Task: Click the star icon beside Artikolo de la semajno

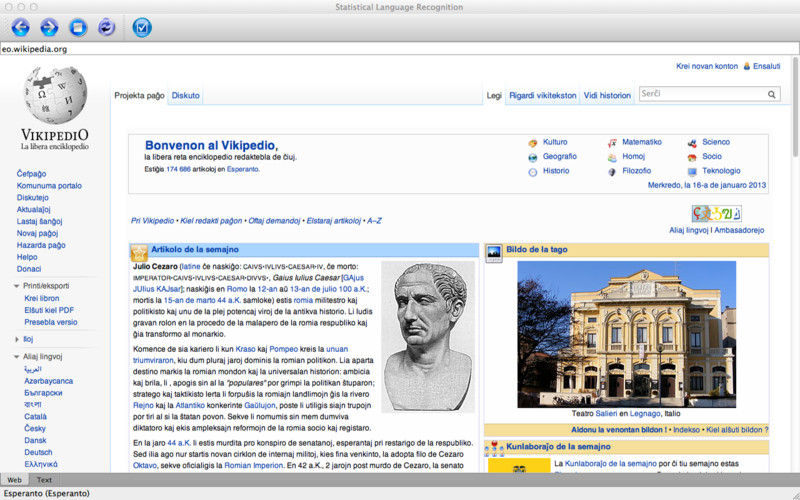Action: click(x=139, y=253)
